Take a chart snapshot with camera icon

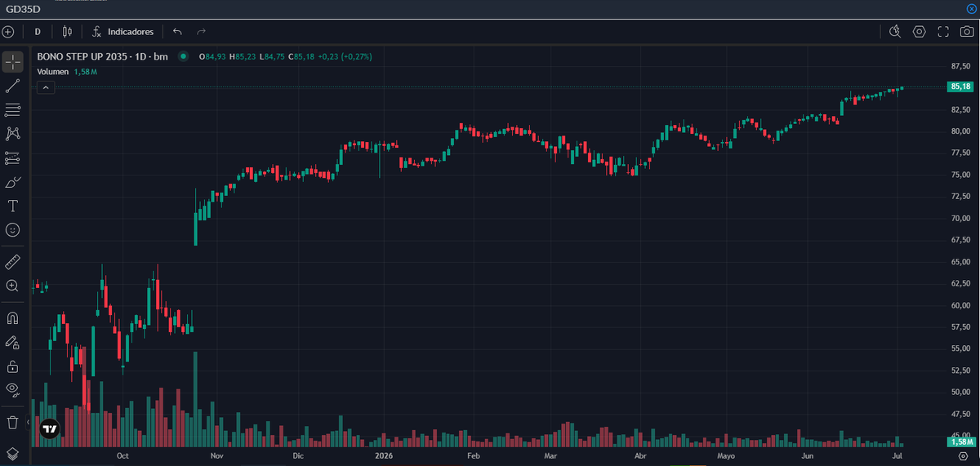coord(967,32)
